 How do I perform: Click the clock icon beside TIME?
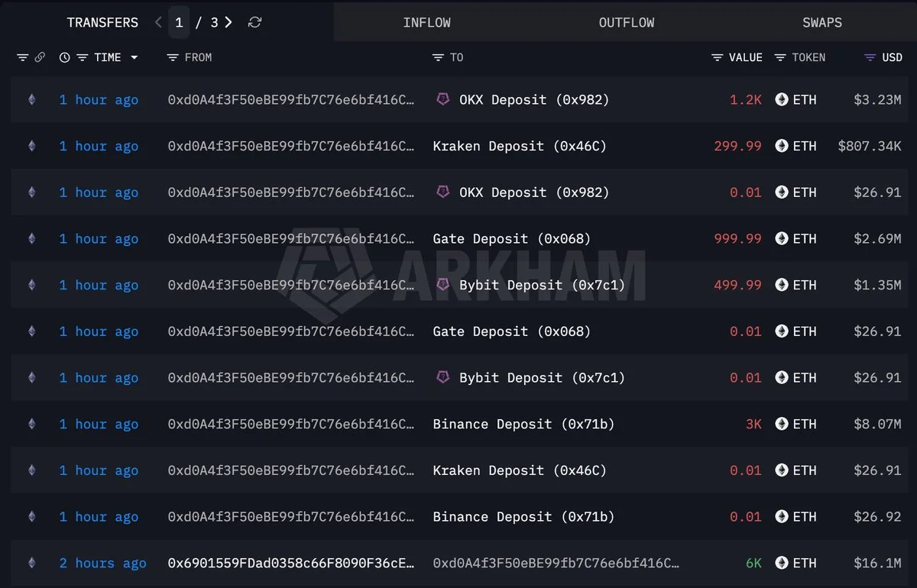65,57
